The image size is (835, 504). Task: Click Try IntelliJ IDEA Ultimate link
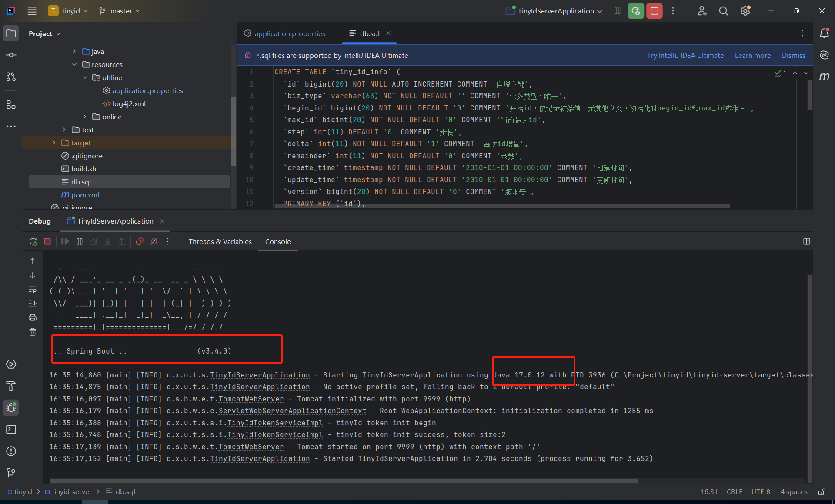tap(685, 55)
